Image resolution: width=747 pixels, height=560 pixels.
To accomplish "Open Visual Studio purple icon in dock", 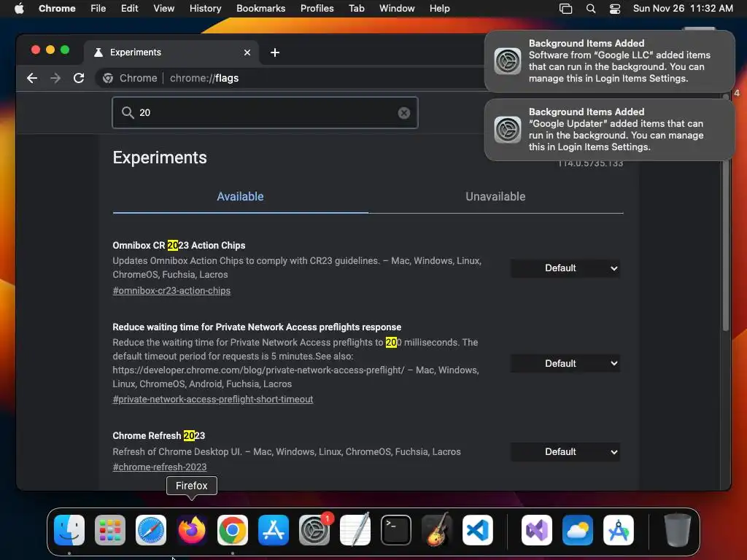I will pyautogui.click(x=537, y=529).
